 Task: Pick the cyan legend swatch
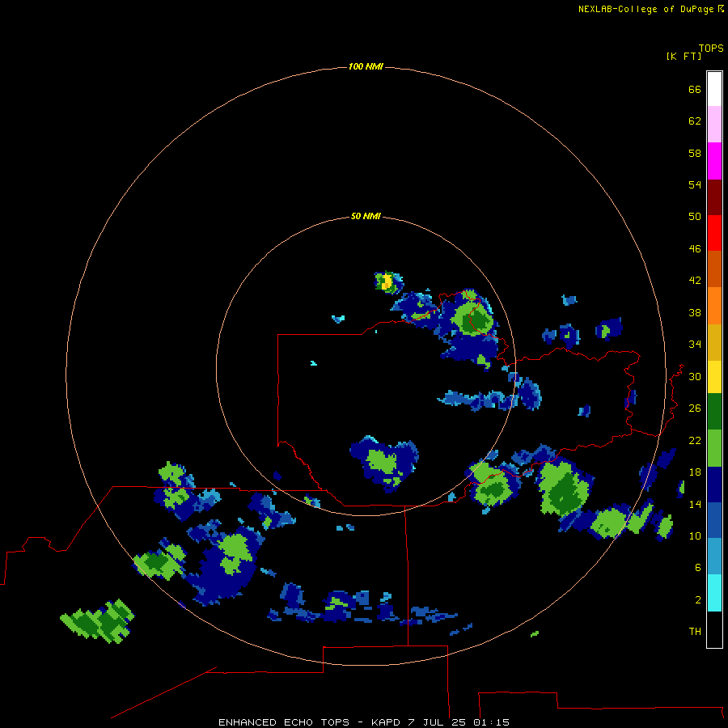714,593
